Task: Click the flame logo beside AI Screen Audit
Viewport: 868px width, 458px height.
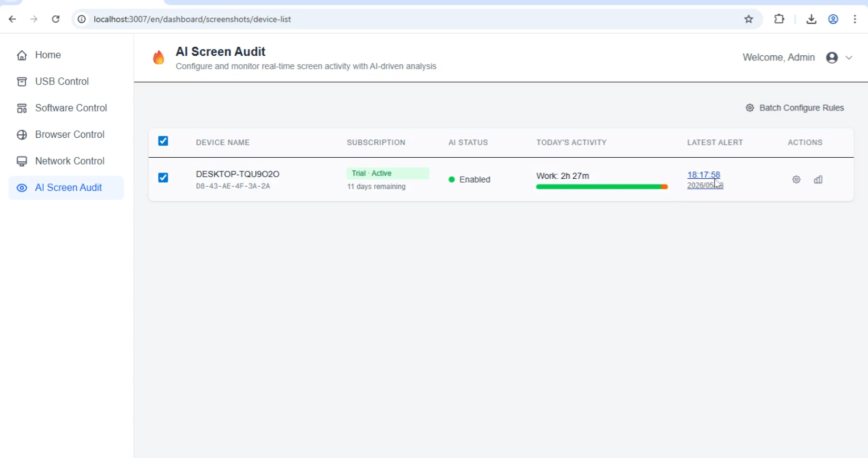Action: pos(158,57)
